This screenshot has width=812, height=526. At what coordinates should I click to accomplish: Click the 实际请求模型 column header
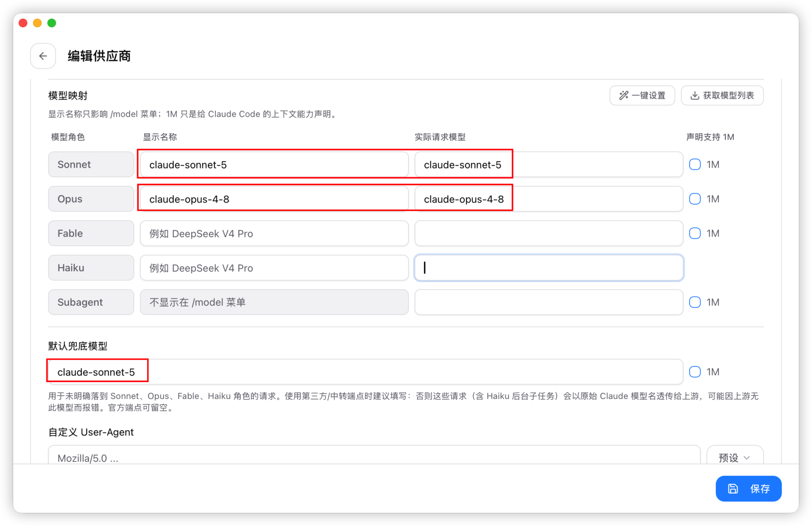coord(440,137)
